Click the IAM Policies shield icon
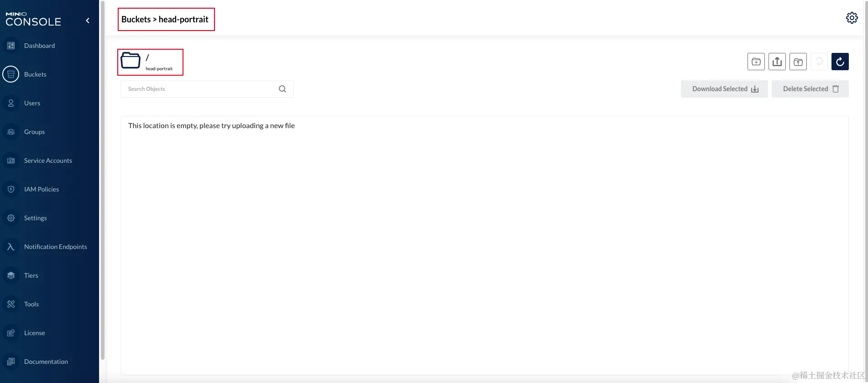The image size is (868, 383). click(11, 189)
